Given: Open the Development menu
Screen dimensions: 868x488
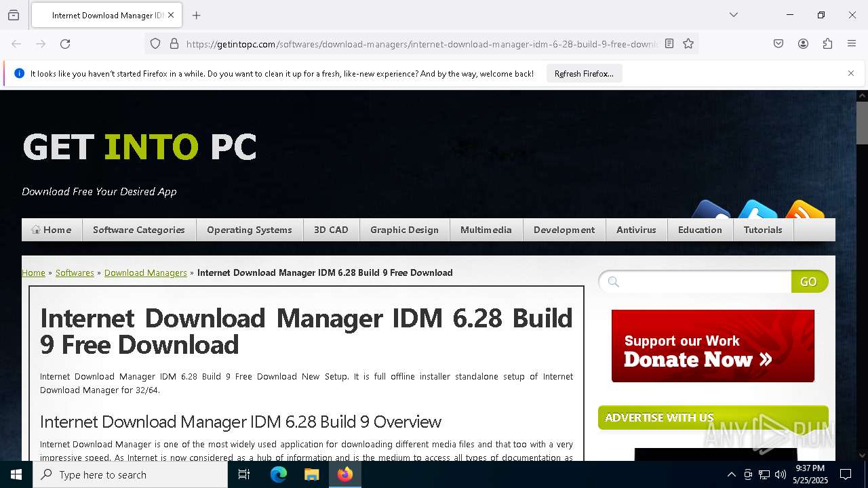Looking at the screenshot, I should pyautogui.click(x=564, y=230).
